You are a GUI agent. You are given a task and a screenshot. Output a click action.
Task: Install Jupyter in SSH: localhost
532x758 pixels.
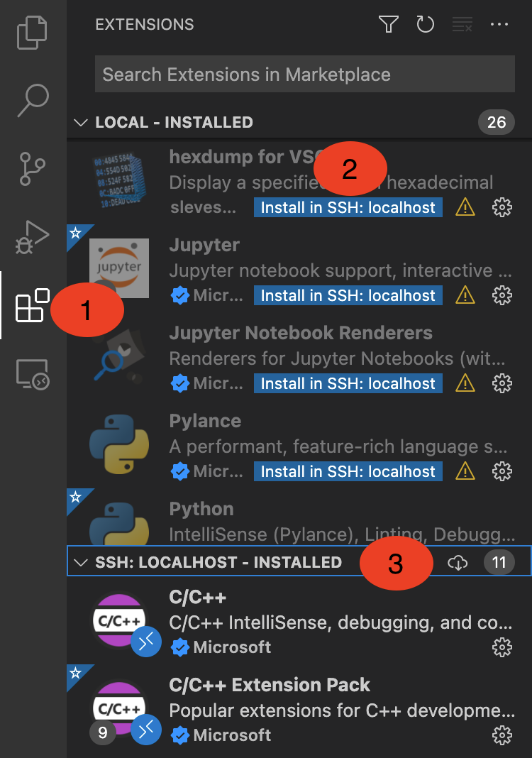[348, 295]
